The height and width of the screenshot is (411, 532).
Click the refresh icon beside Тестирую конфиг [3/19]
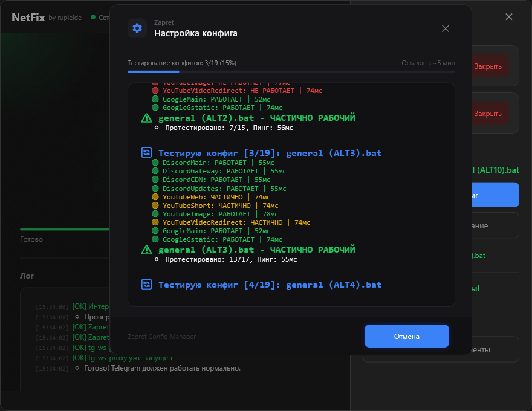(146, 152)
